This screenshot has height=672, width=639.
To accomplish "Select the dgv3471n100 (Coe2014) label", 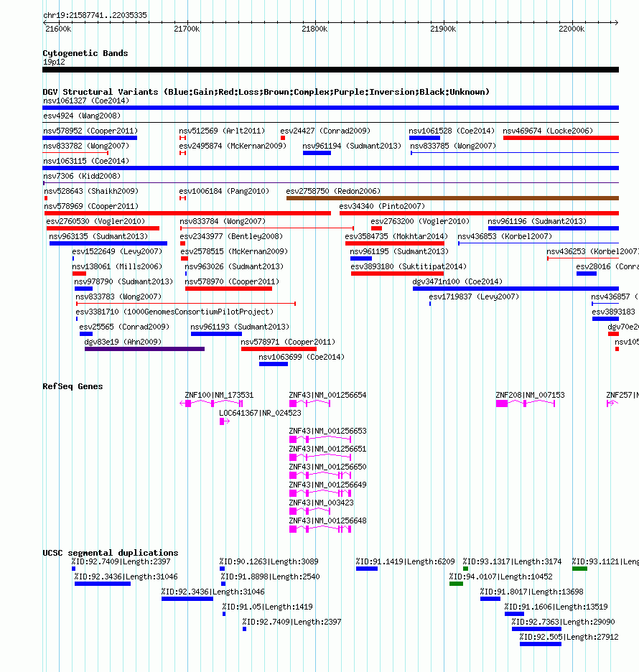I will (x=458, y=281).
